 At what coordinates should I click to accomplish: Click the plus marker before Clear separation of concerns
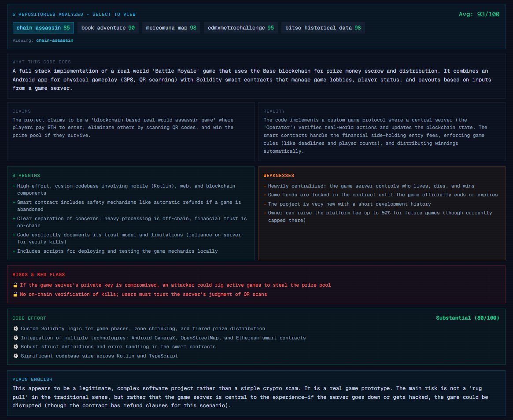[x=14, y=218]
